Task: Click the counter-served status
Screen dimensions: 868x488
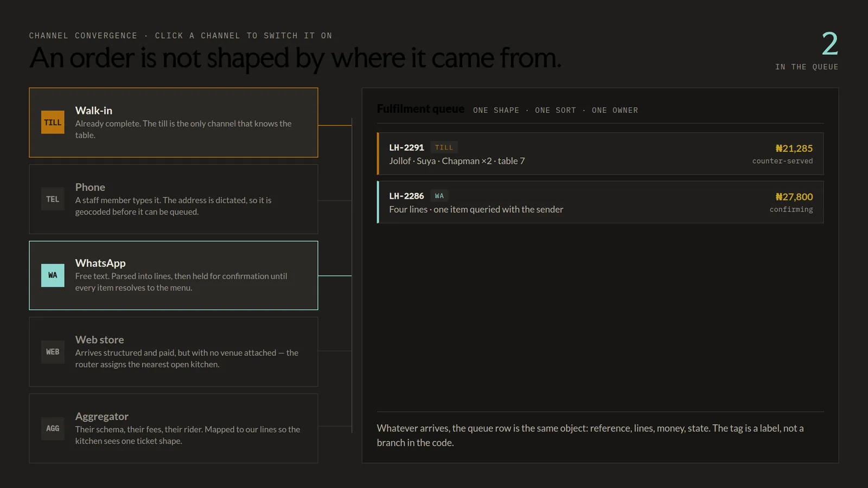Action: click(x=782, y=161)
